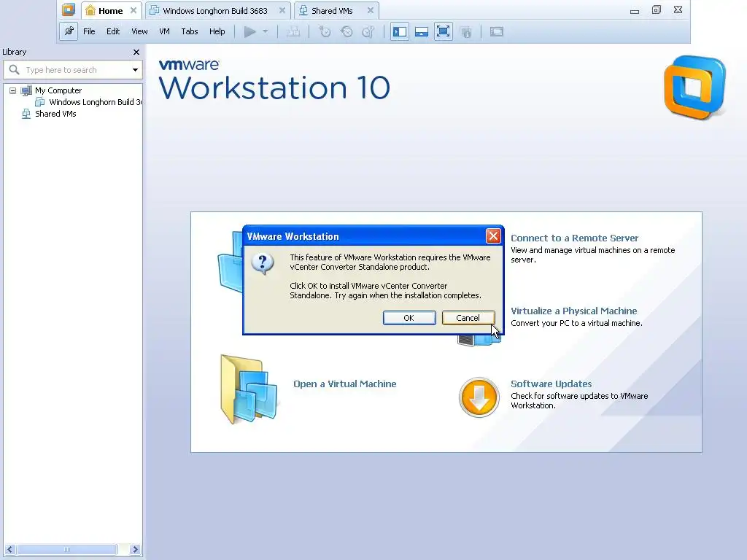Click the Unity mode toolbar icon

(x=466, y=32)
